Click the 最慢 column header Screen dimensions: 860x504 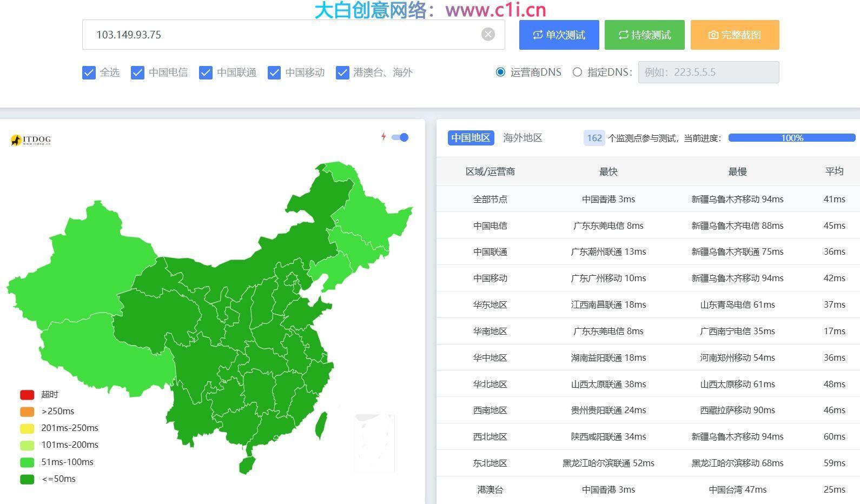pyautogui.click(x=737, y=171)
